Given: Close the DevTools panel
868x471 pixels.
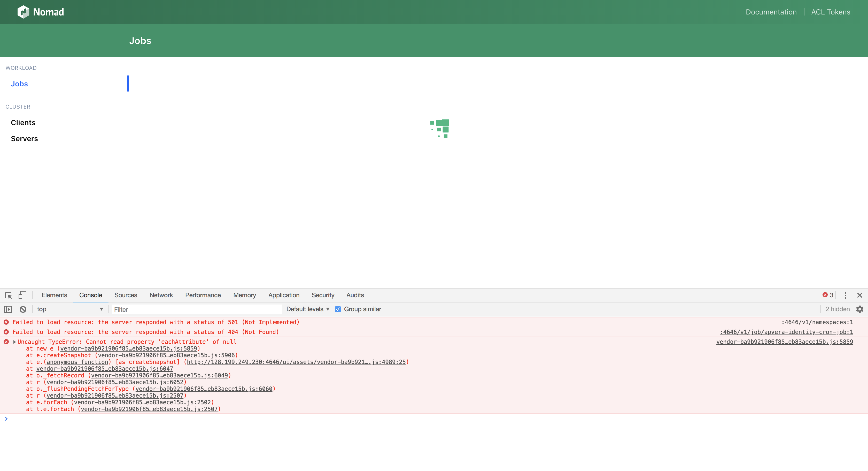Looking at the screenshot, I should (859, 295).
